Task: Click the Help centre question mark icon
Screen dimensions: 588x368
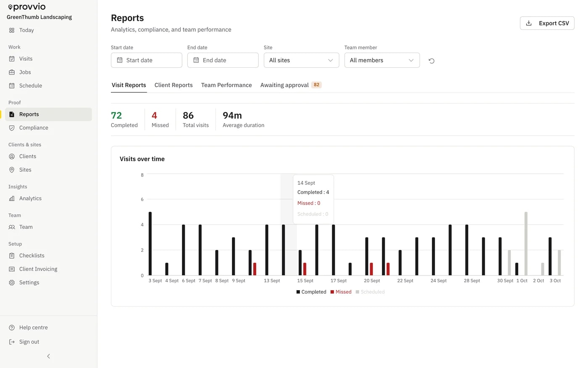Action: tap(12, 328)
